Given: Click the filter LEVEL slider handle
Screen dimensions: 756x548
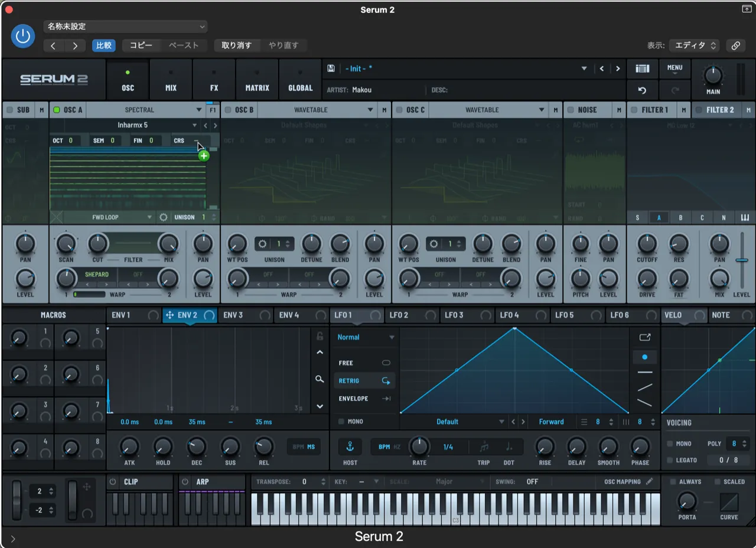Looking at the screenshot, I should pos(742,260).
